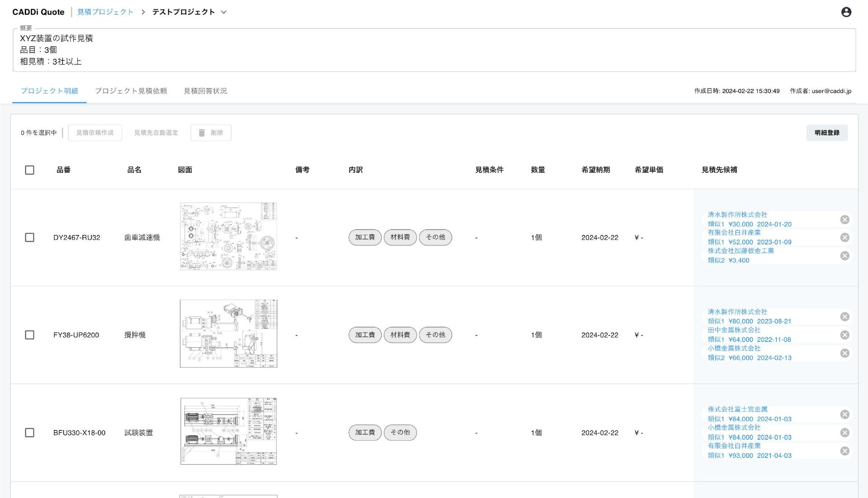This screenshot has width=868, height=498.
Task: Toggle the select-all checkbox in the table header
Action: (29, 169)
